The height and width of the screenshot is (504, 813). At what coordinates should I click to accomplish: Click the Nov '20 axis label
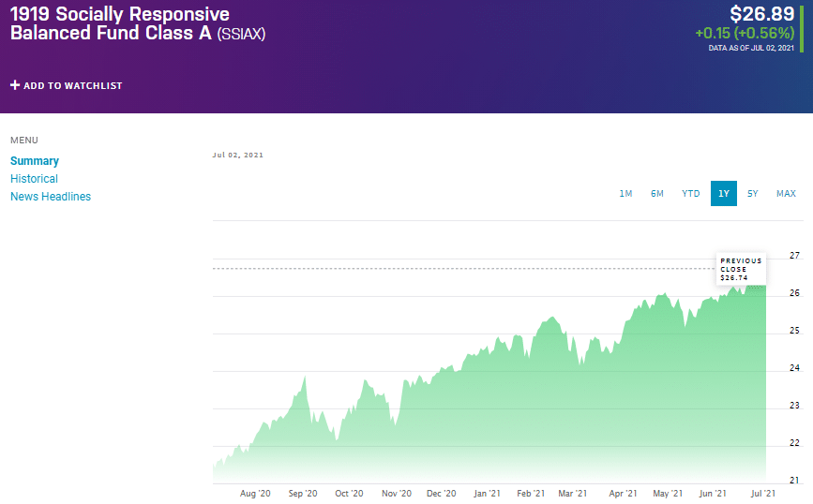pyautogui.click(x=397, y=493)
